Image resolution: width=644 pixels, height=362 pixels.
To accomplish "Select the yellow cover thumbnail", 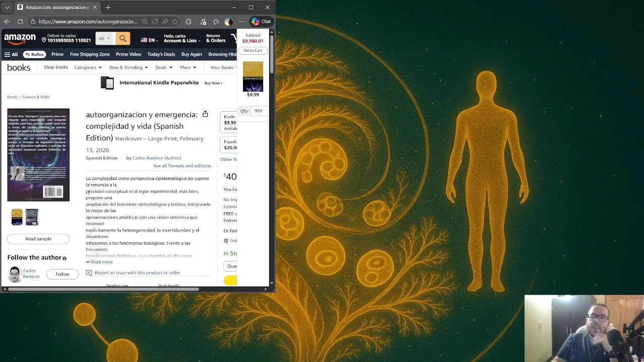I will (17, 217).
